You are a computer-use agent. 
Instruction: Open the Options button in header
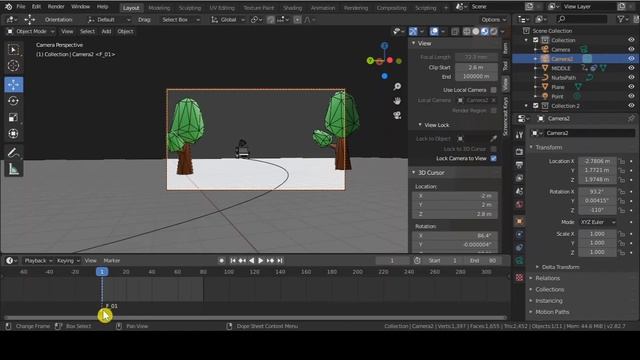coord(493,20)
